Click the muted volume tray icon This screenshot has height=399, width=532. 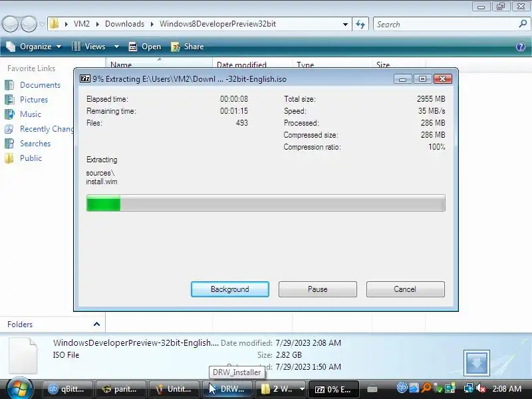(480, 388)
